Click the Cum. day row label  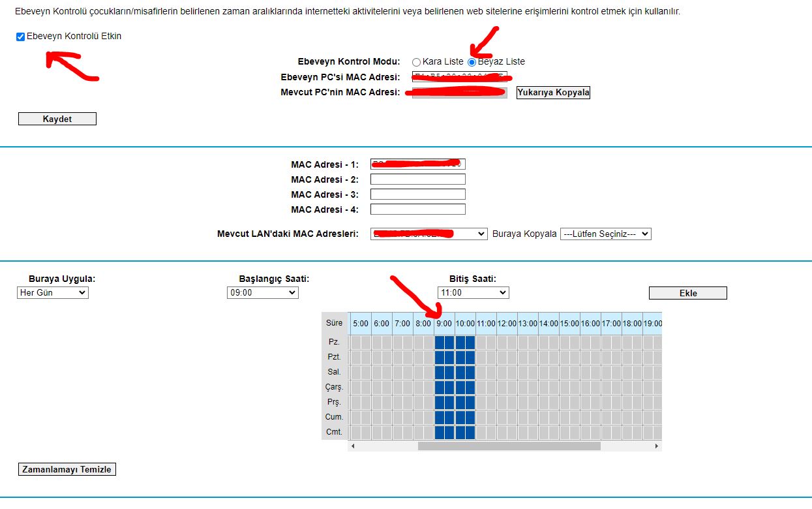[335, 417]
